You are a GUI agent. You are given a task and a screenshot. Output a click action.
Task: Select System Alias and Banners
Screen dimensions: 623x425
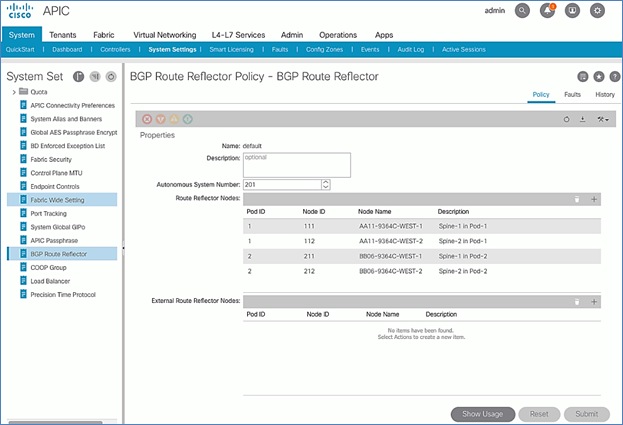66,119
